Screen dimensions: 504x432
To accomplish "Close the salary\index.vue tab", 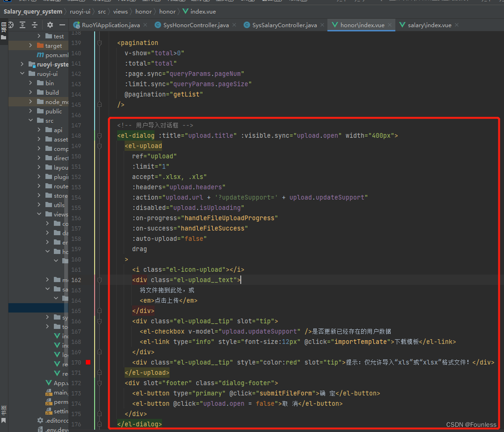I will 457,25.
